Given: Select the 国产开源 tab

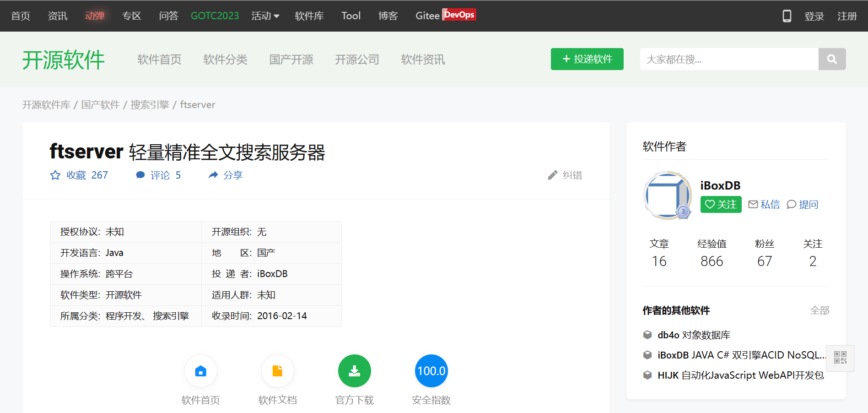Looking at the screenshot, I should click(291, 60).
